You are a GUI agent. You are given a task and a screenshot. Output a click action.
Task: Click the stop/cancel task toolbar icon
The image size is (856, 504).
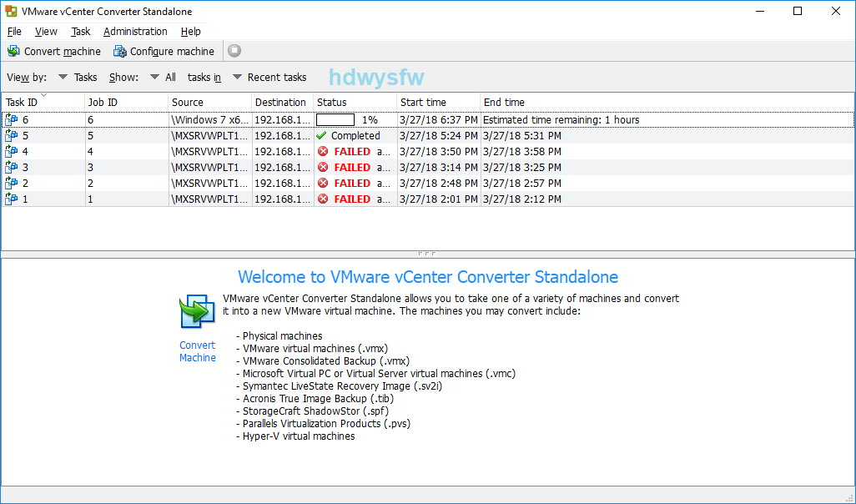[234, 51]
